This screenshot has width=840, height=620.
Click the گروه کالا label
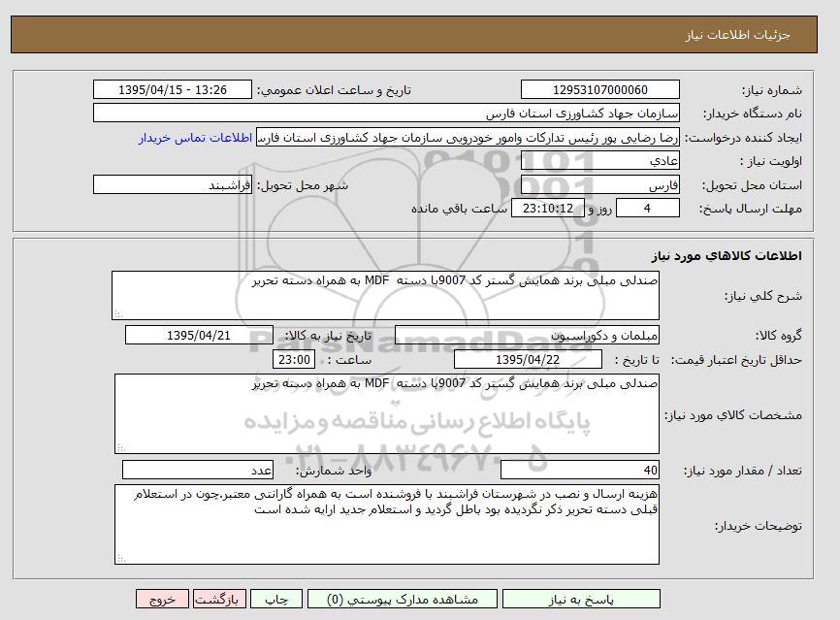pos(778,336)
